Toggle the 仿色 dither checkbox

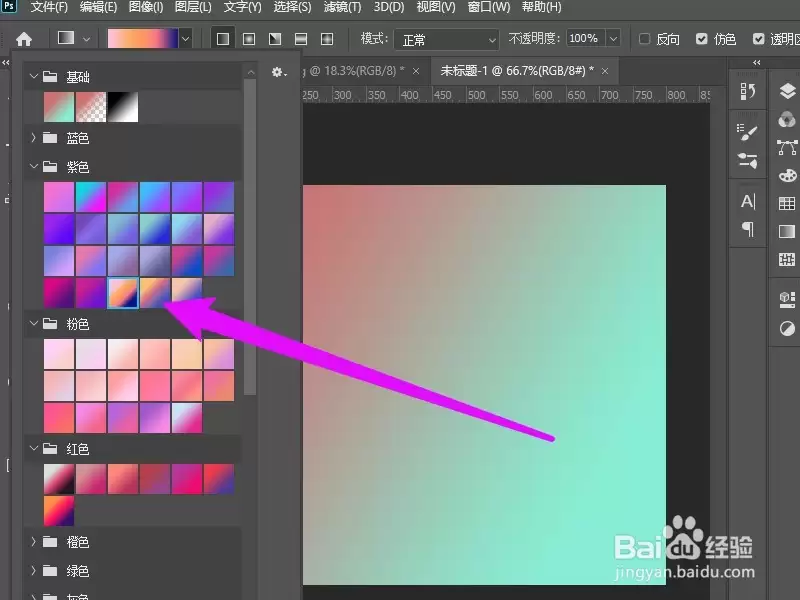pyautogui.click(x=702, y=39)
